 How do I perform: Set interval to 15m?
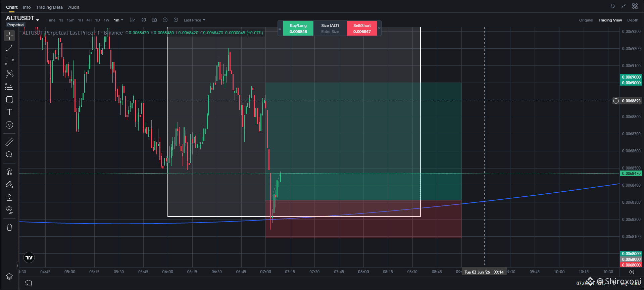[x=70, y=20]
